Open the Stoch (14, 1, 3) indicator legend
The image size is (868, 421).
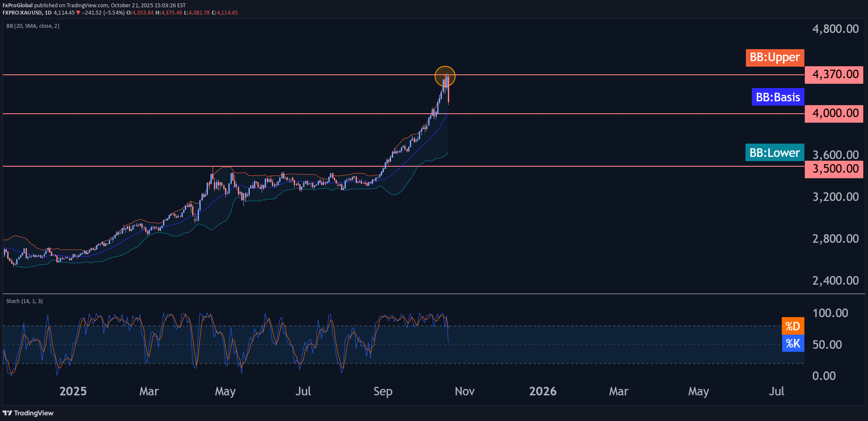(x=24, y=301)
